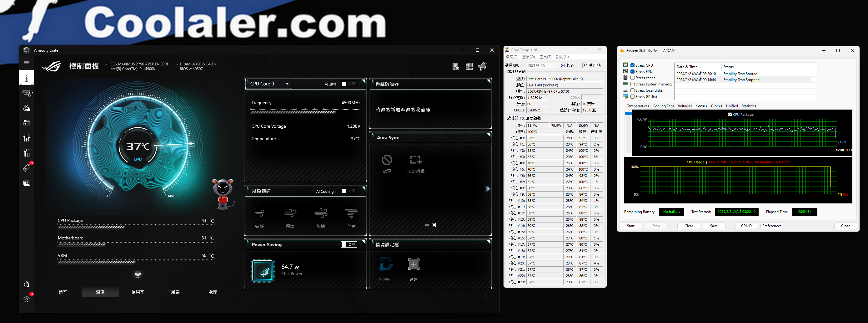The height and width of the screenshot is (323, 868).
Task: Toggle the AI Cooling II switch
Action: 349,191
